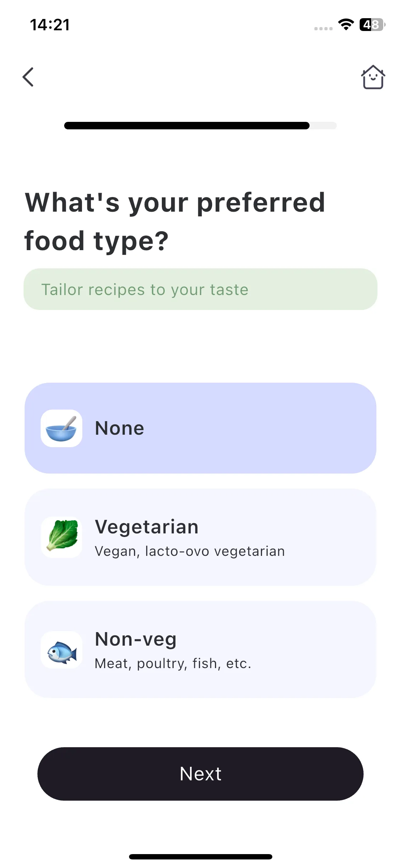
Task: Choose the Vegetarian food type option
Action: tap(200, 537)
